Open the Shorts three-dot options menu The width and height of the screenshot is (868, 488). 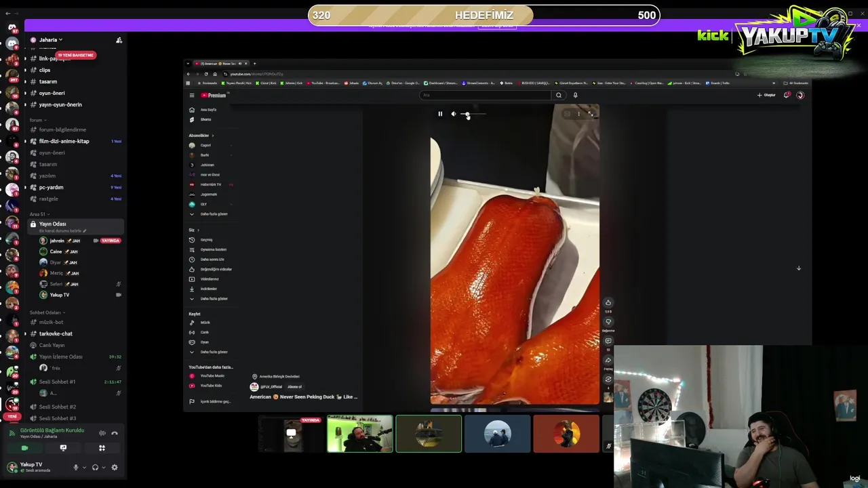click(578, 114)
